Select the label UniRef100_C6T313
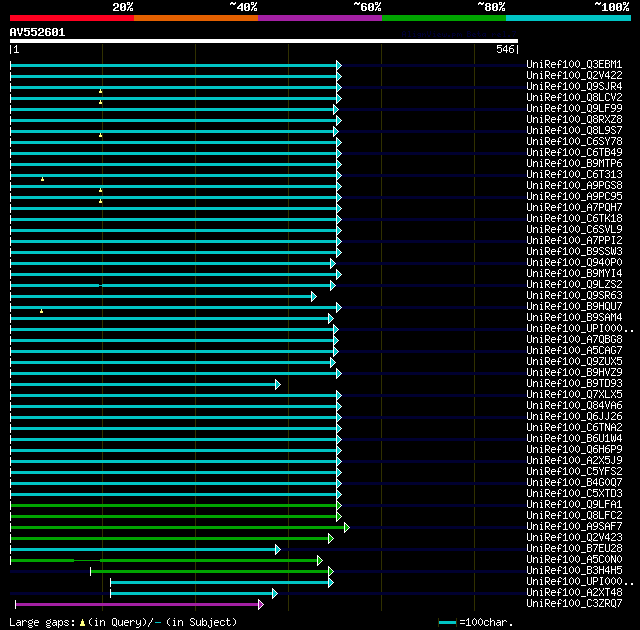This screenshot has width=640, height=630. pyautogui.click(x=574, y=175)
